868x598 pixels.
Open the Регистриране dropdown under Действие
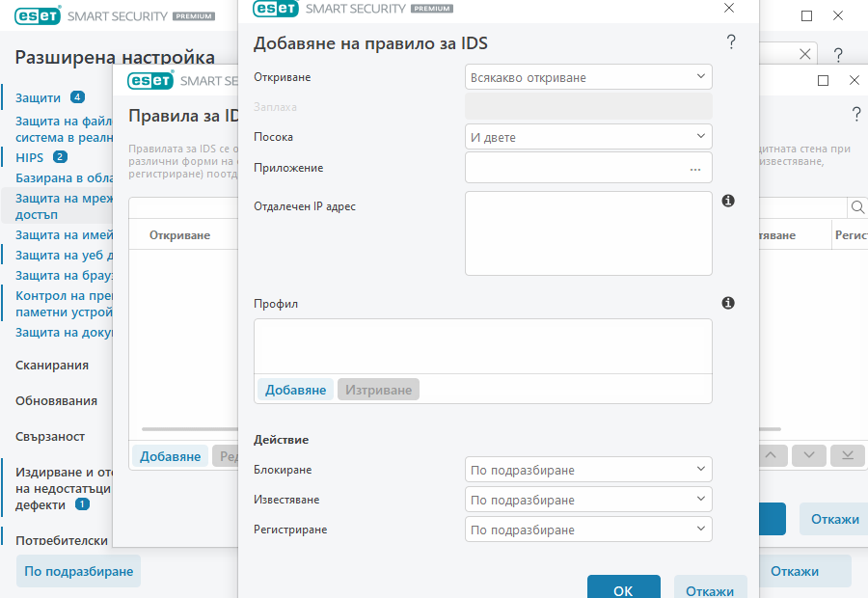(588, 529)
